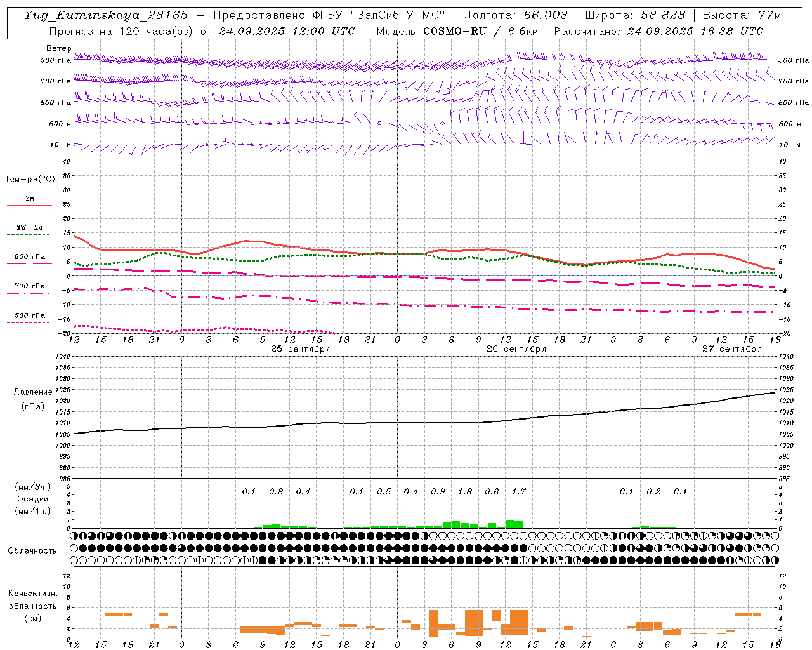Click the 1.8 precipitation value
812x650 pixels.
[465, 492]
